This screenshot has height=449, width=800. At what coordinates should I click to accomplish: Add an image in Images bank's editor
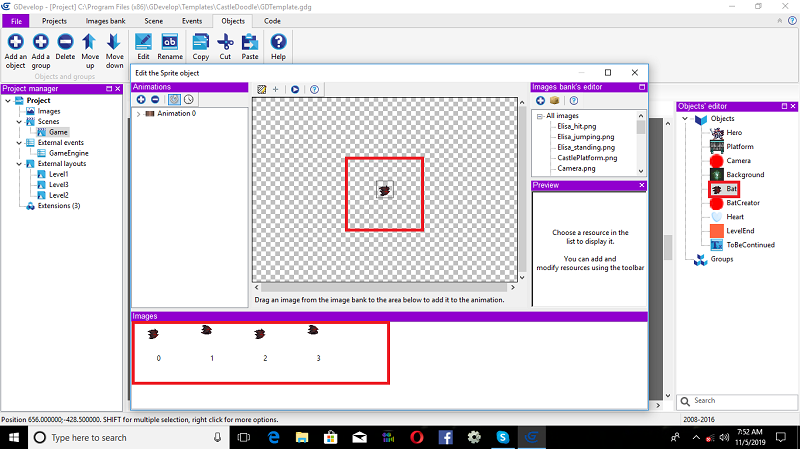540,101
